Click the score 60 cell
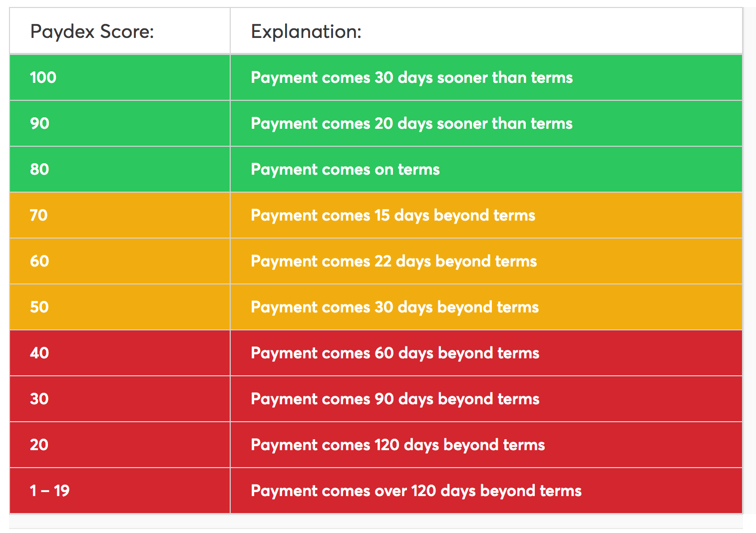This screenshot has height=533, width=756. click(40, 262)
